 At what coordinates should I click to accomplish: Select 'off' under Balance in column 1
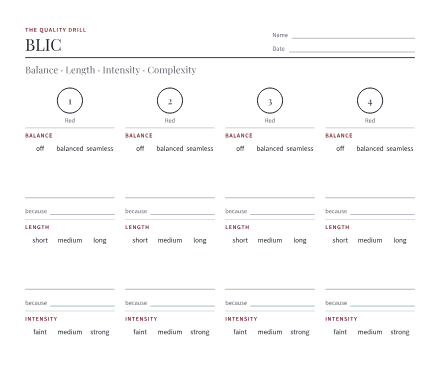tap(40, 148)
